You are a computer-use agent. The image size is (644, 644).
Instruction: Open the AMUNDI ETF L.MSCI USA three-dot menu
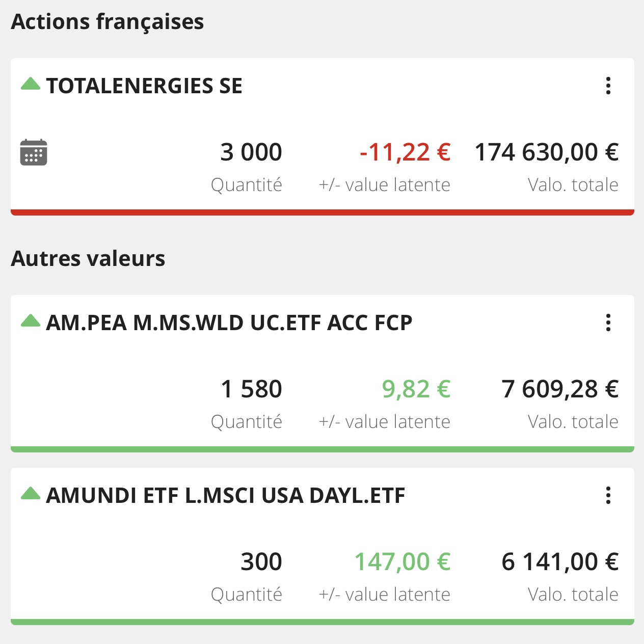pyautogui.click(x=608, y=495)
